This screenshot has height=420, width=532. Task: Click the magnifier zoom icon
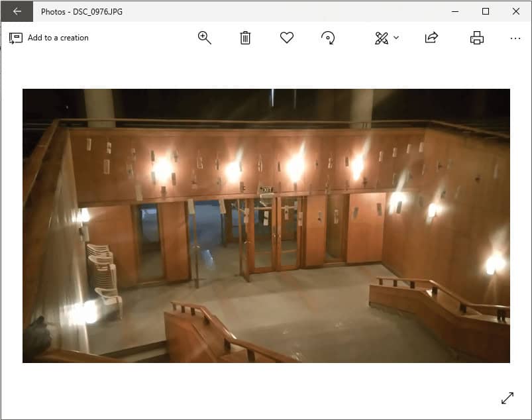click(x=204, y=38)
